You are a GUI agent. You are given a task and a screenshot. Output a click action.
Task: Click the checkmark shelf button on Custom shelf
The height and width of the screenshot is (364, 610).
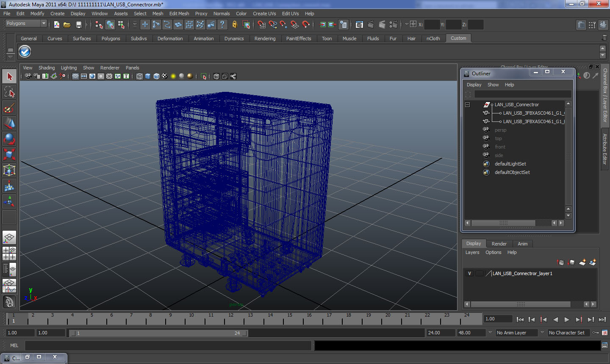pos(25,52)
